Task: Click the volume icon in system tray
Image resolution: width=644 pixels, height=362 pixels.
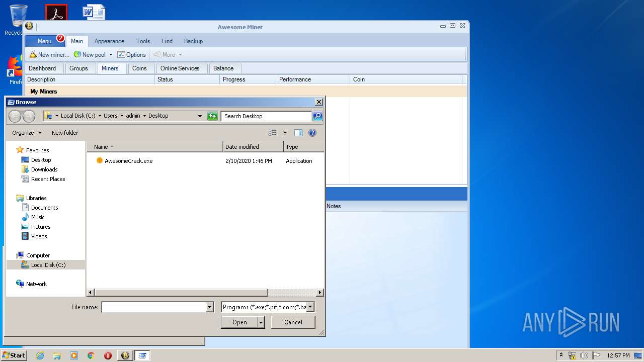Action: (584, 355)
